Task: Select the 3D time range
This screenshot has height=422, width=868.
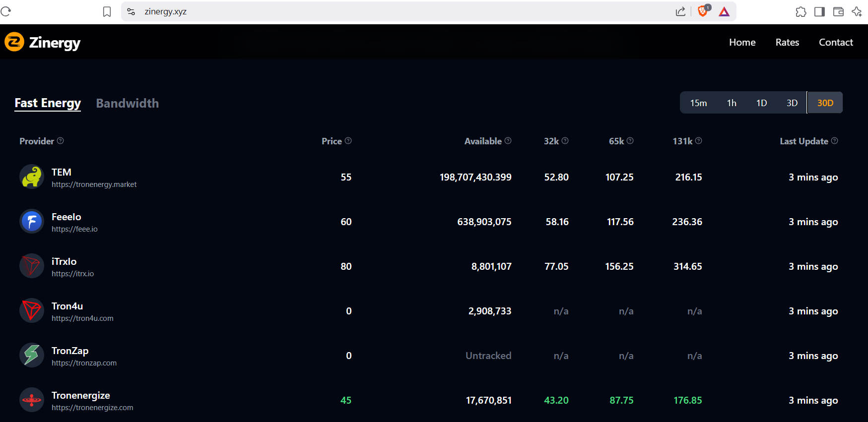Action: (x=792, y=103)
